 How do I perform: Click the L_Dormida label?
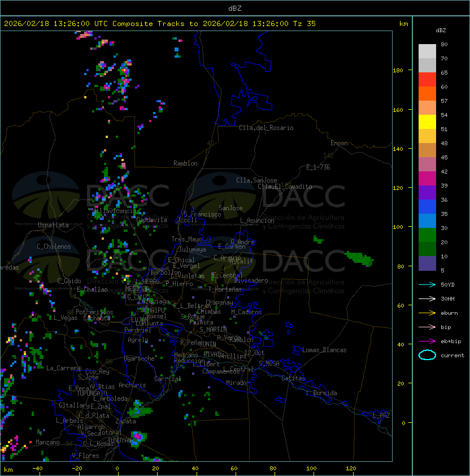[321, 393]
